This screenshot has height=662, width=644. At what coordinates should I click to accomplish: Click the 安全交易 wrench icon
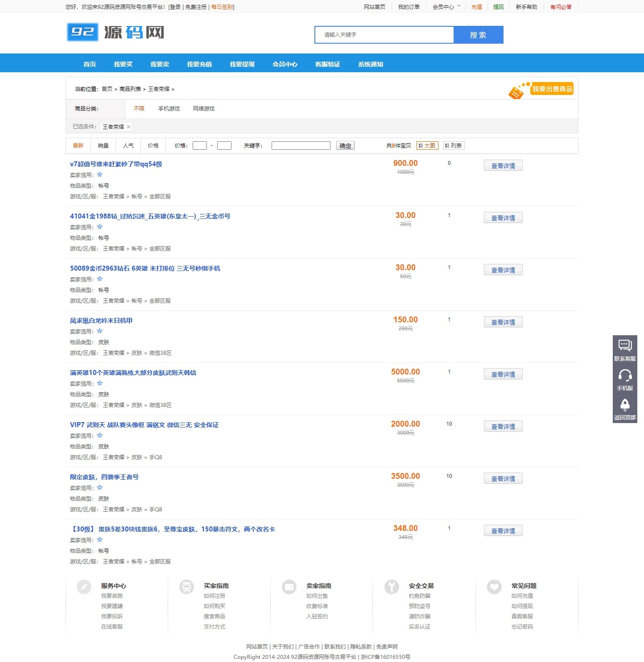[392, 587]
